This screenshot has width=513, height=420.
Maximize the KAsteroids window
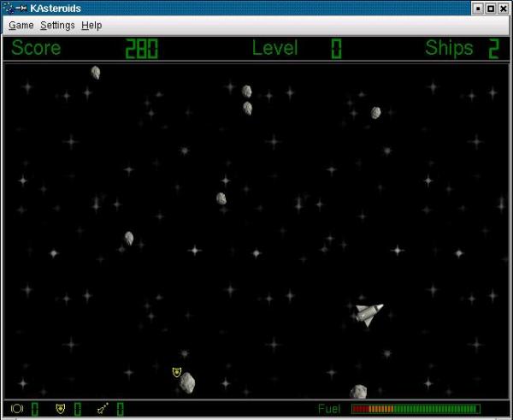(x=491, y=9)
